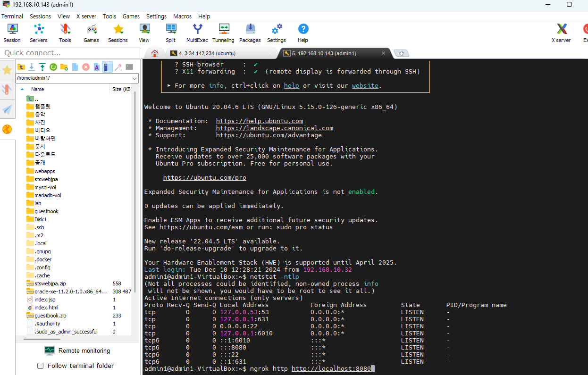Click the download files arrow icon
This screenshot has width=588, height=375.
coord(32,67)
